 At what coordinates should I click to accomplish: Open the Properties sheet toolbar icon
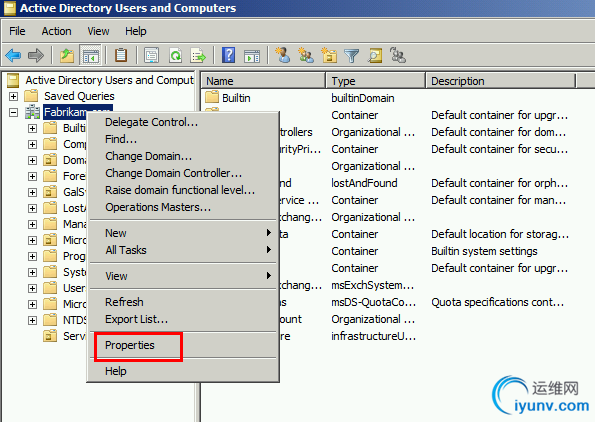151,56
